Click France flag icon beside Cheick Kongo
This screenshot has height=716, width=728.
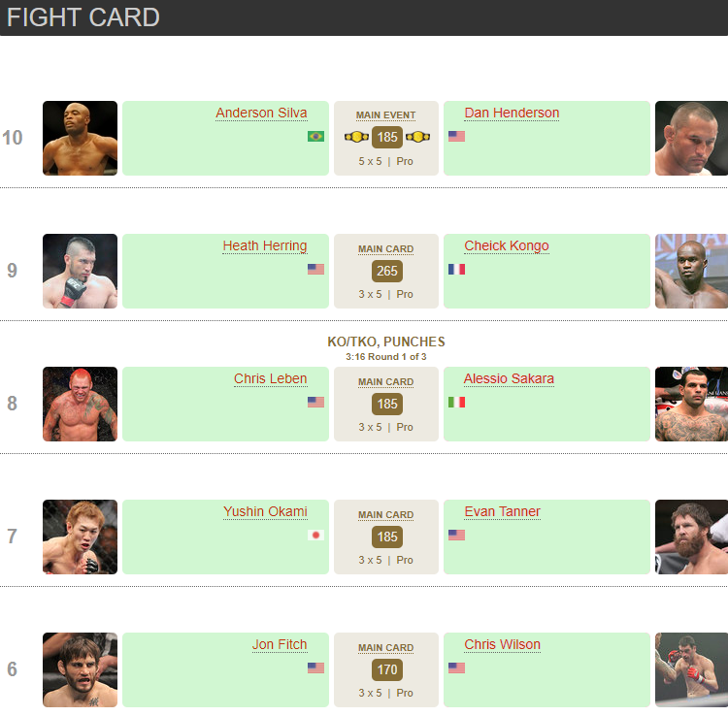coord(456,269)
